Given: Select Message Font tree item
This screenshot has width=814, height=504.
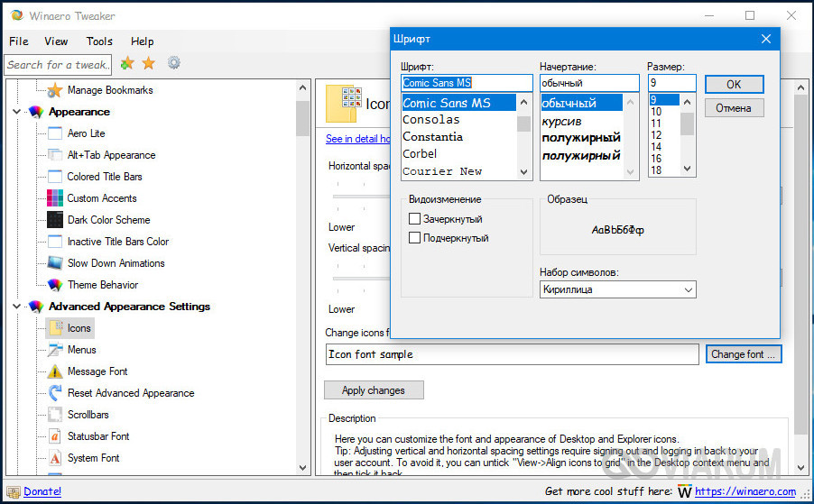Looking at the screenshot, I should tap(97, 371).
